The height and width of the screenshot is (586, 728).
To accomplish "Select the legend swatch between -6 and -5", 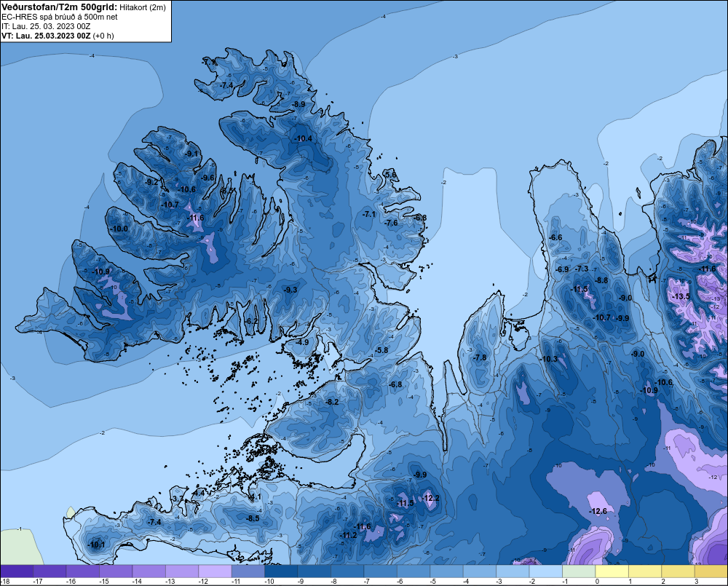I will (414, 571).
